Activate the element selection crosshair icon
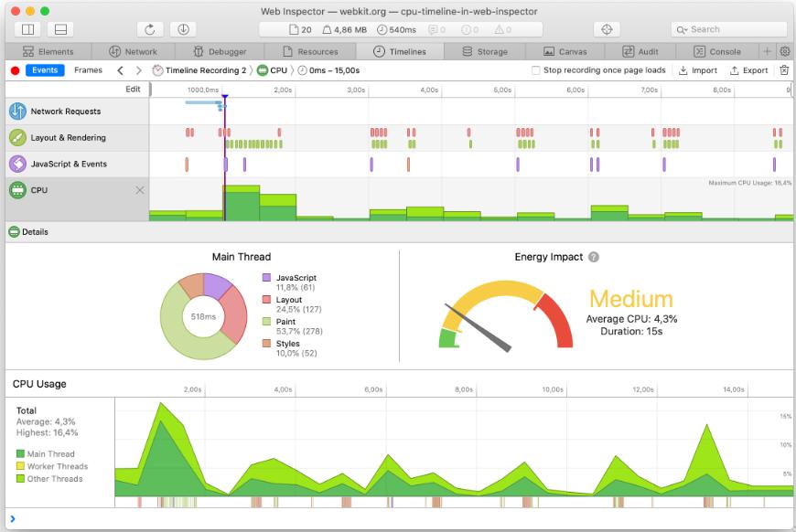Screen dimensions: 796x532 point(607,29)
